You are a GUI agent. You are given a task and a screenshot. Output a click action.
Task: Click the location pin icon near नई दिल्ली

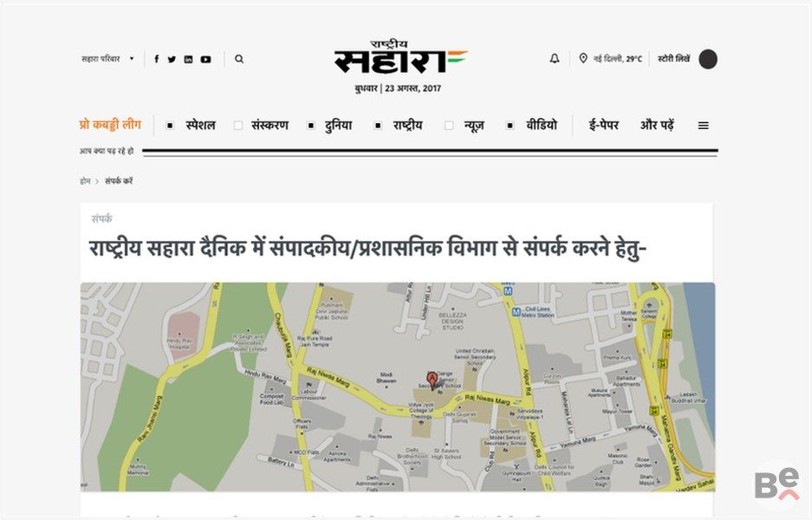coord(583,59)
